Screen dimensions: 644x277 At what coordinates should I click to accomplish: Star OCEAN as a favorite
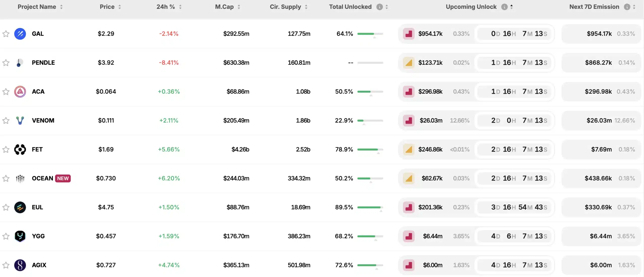tap(6, 179)
